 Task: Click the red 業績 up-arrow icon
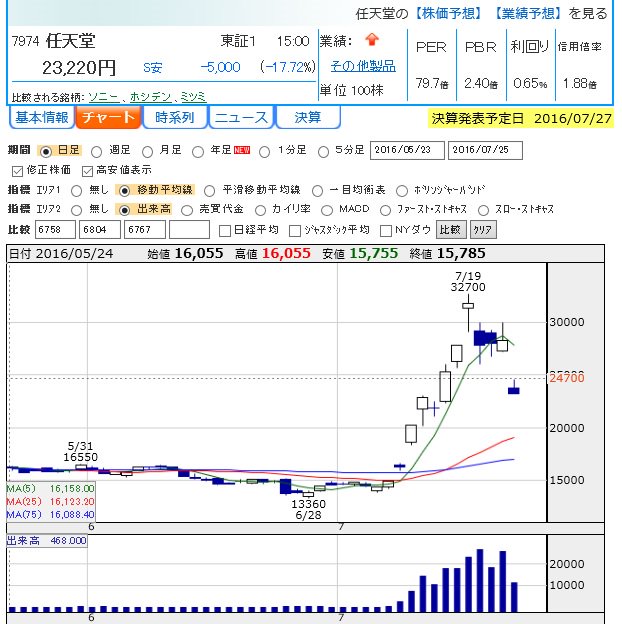[x=372, y=39]
